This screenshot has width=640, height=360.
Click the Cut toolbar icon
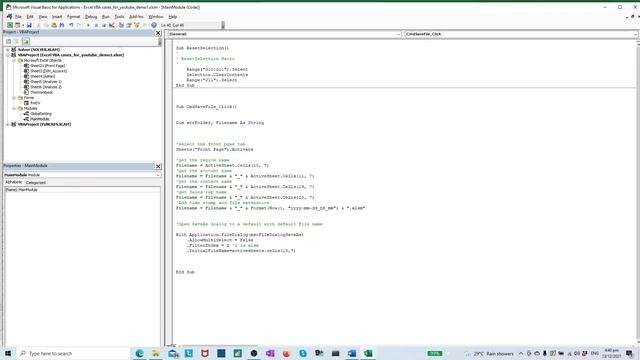click(x=38, y=25)
